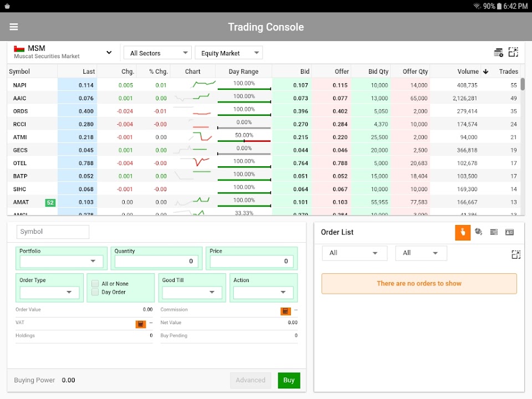
Task: Open the Portfolio dropdown
Action: click(x=62, y=262)
